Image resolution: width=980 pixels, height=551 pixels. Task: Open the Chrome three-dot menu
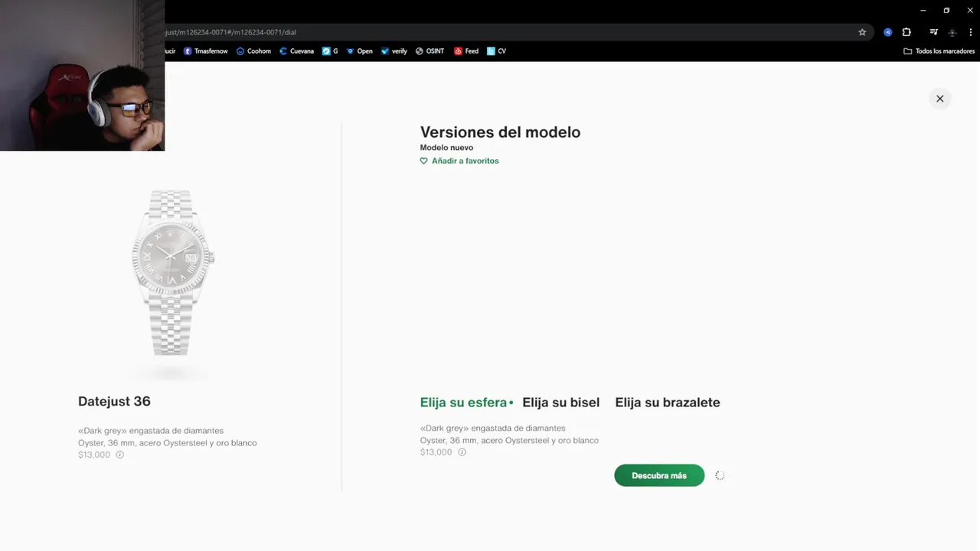(x=970, y=32)
